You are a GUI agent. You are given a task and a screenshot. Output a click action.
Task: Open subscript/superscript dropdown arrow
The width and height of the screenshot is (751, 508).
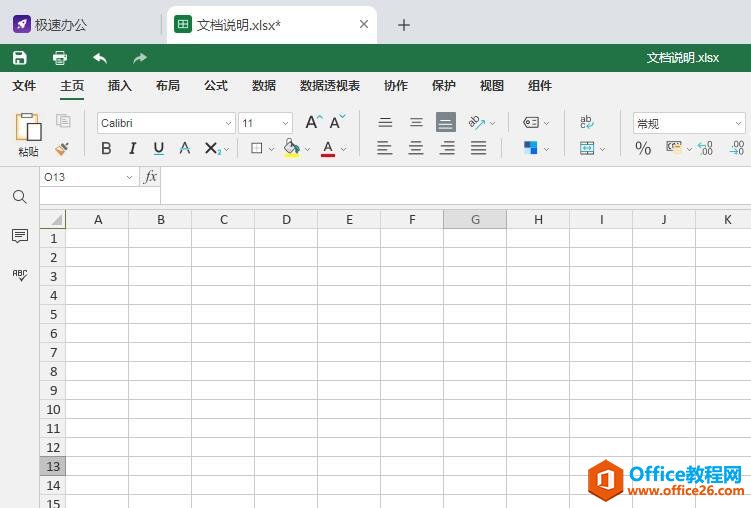[227, 149]
